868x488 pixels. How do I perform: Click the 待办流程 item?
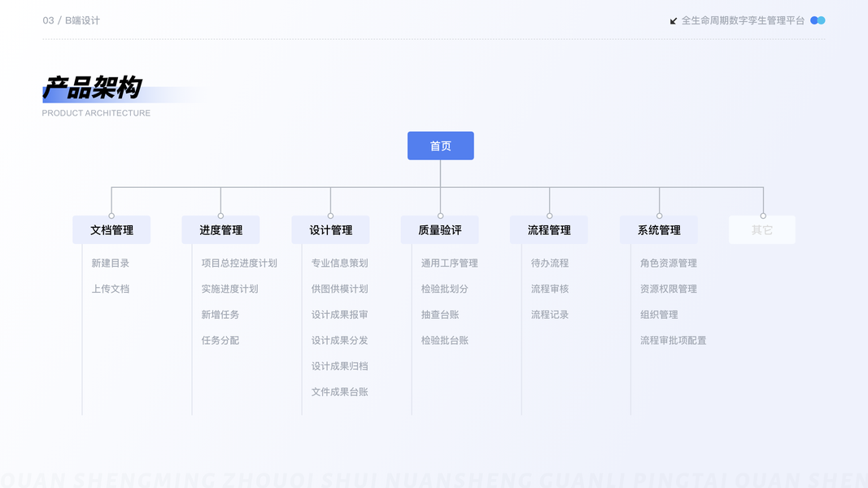point(550,263)
